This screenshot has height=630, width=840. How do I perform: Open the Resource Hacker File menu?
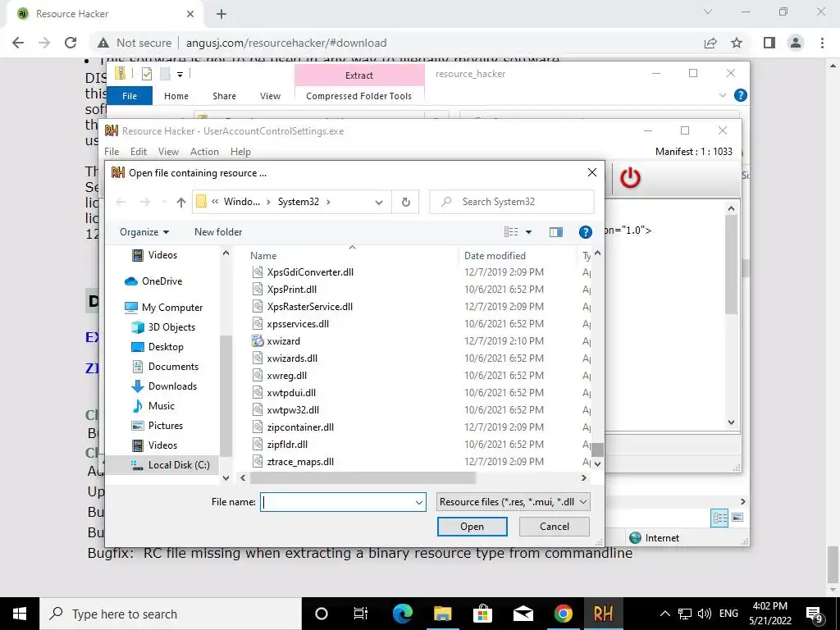[x=112, y=152]
